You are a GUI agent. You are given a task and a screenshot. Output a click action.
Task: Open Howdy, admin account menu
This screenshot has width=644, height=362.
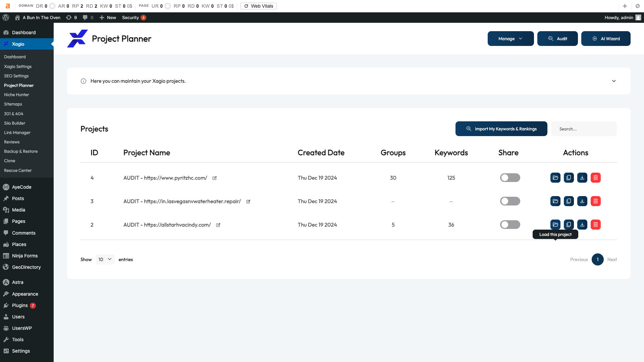[x=623, y=17]
